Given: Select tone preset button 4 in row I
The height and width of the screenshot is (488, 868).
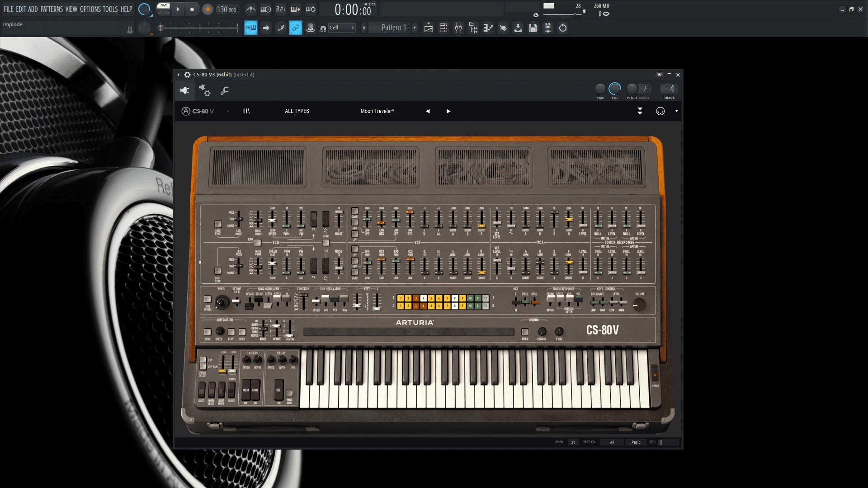Looking at the screenshot, I should click(x=424, y=298).
